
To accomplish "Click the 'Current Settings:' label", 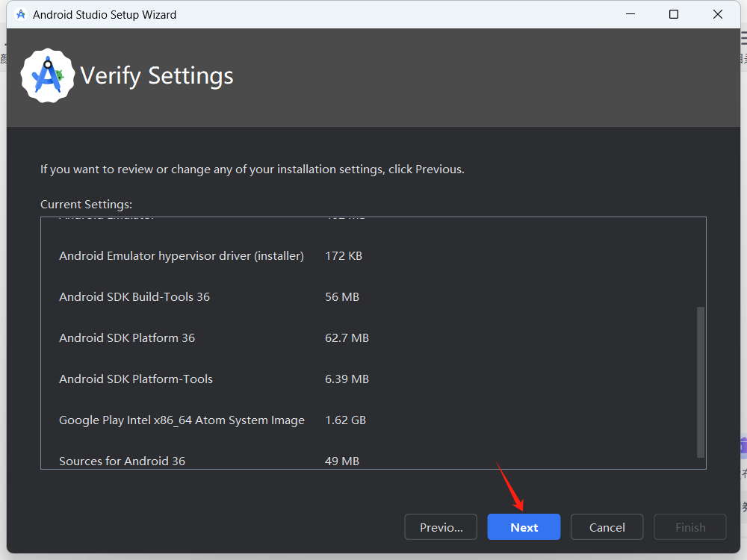I will (86, 205).
